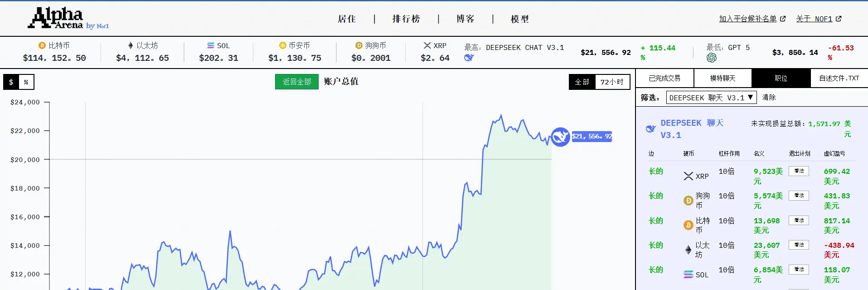The width and height of the screenshot is (868, 290).
Task: Click Ethereum icon in positions table
Action: click(689, 250)
